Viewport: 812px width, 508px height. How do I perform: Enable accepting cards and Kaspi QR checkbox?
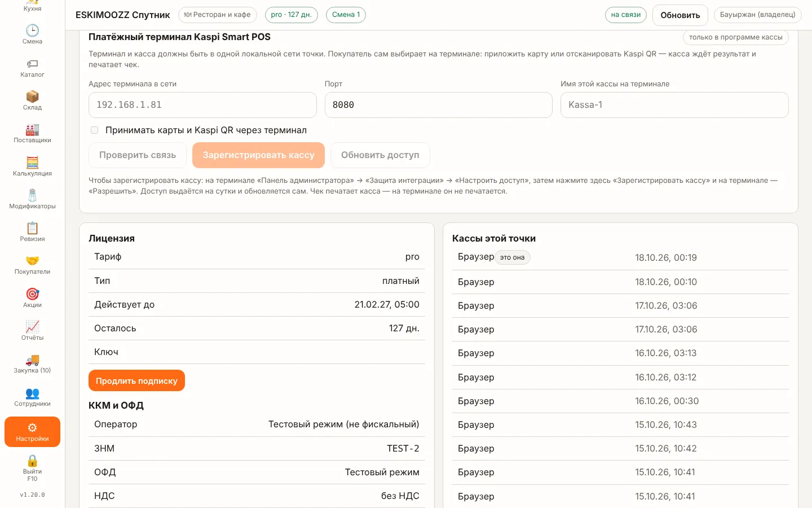coord(94,130)
